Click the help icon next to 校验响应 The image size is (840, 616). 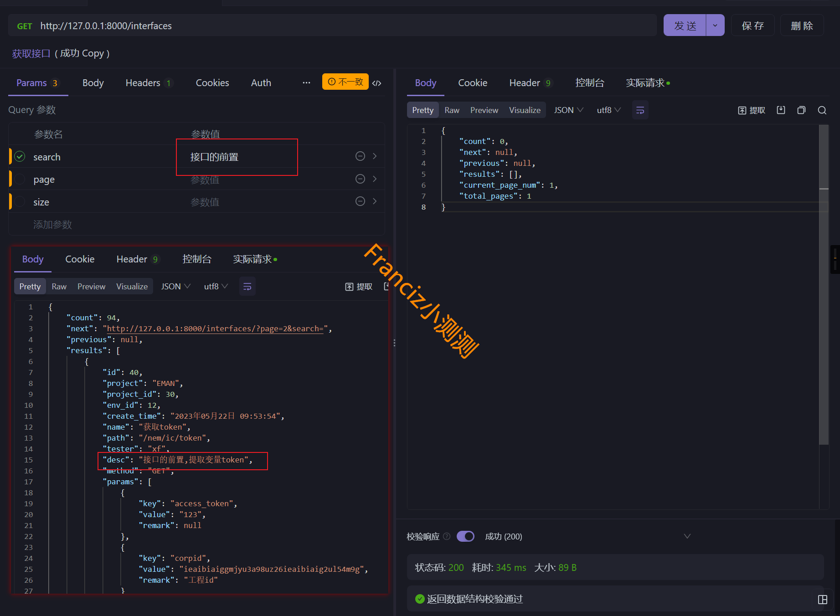[x=447, y=536]
